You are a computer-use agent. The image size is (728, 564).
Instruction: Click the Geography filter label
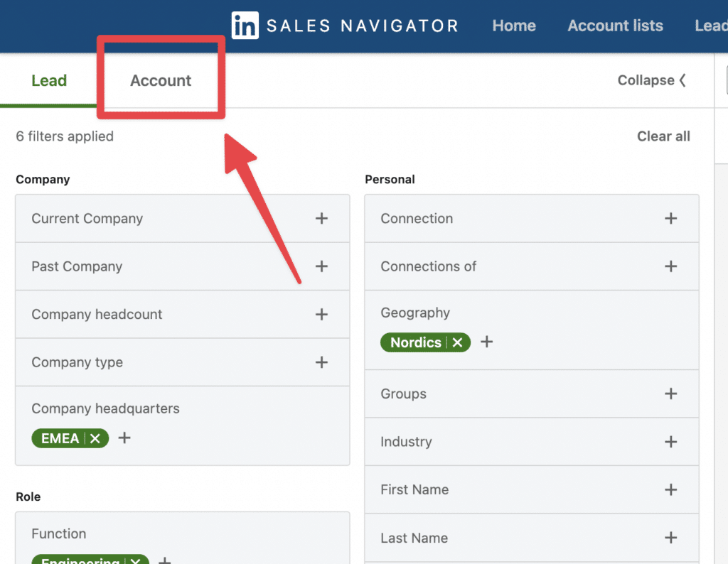click(415, 313)
